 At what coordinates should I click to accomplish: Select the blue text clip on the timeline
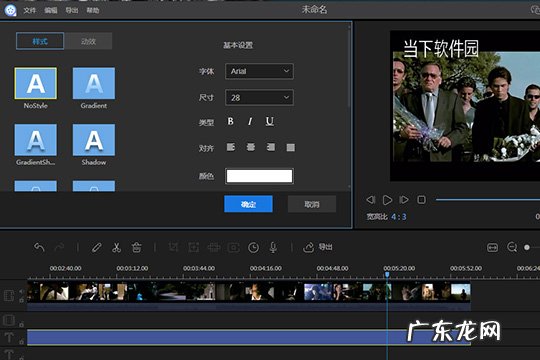(x=249, y=337)
